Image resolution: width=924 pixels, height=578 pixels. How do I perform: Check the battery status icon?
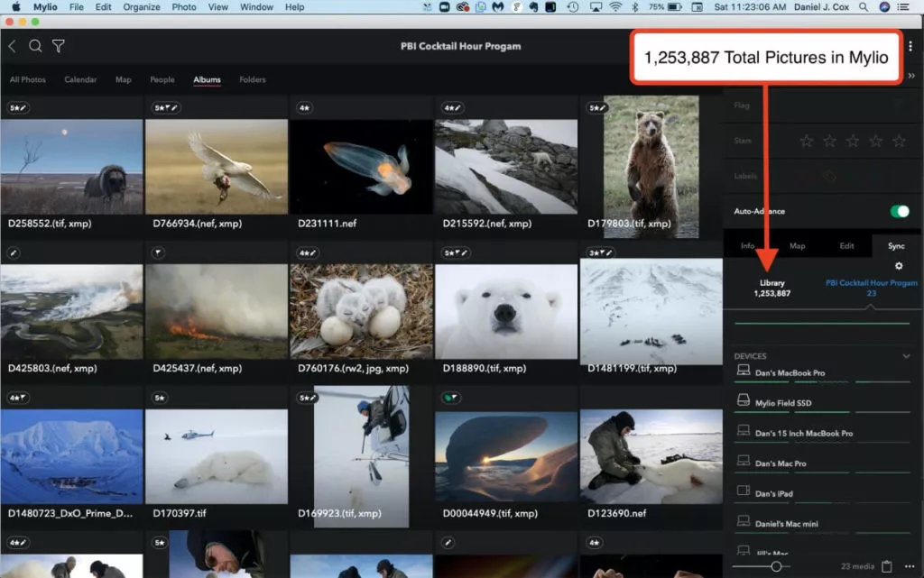pos(675,7)
